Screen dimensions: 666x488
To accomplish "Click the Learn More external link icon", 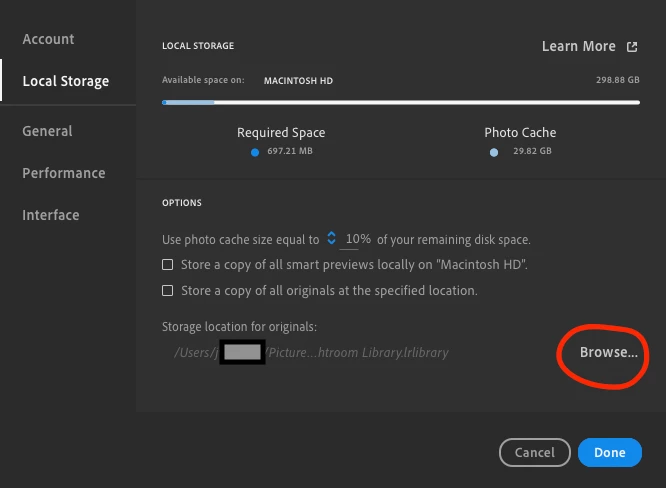I will tap(632, 47).
